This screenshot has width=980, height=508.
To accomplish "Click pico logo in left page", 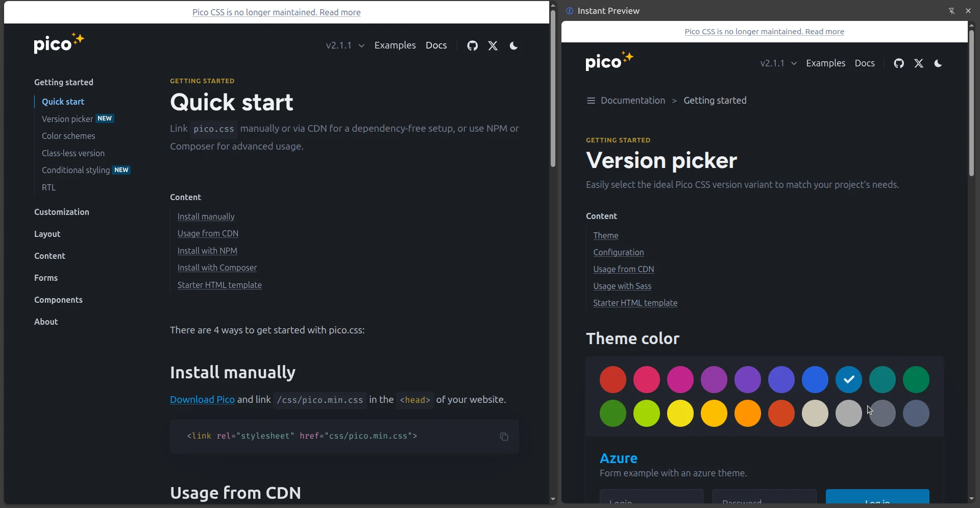I will (59, 43).
